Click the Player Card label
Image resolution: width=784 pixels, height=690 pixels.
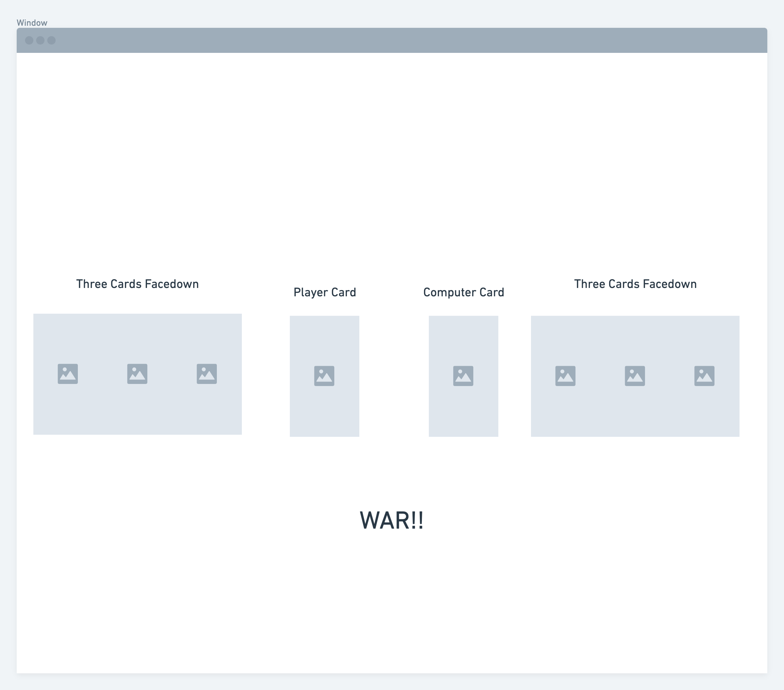(325, 292)
